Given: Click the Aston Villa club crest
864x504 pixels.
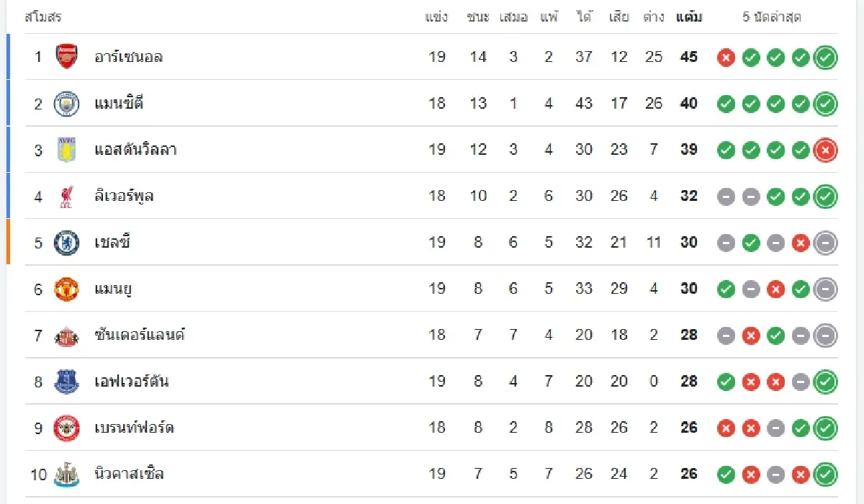Looking at the screenshot, I should [x=67, y=150].
